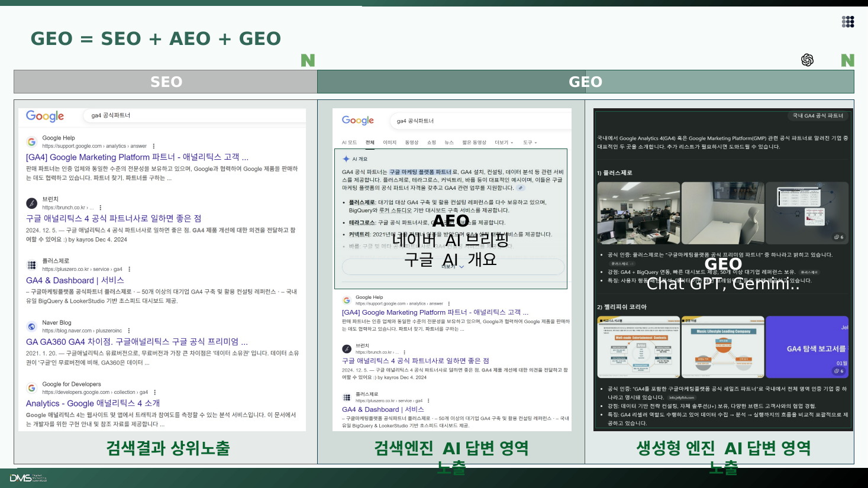The image size is (868, 488).
Task: Click the 플러스제로 favicon under the AI overview
Action: 347,397
